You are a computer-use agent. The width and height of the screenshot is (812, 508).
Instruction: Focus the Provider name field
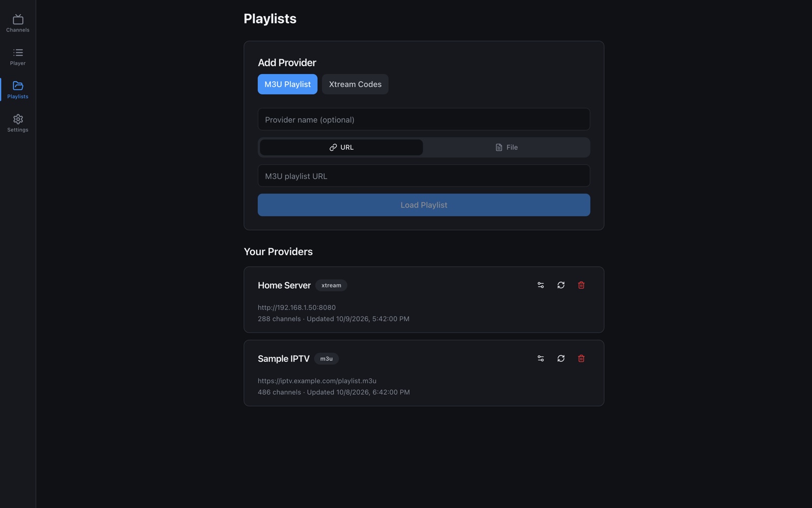pyautogui.click(x=424, y=119)
